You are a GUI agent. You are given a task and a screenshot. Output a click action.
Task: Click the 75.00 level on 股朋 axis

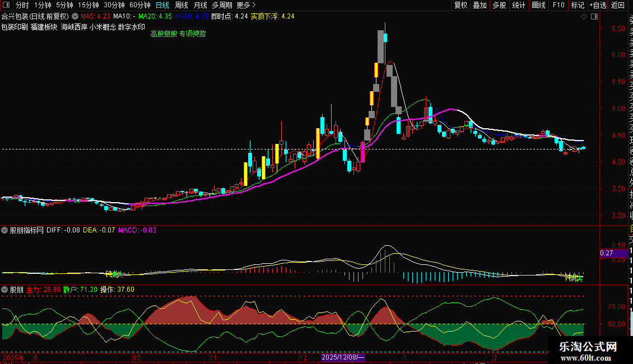(x=616, y=307)
